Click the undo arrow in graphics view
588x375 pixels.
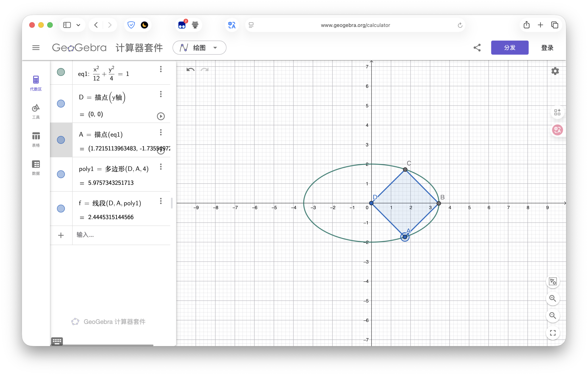coord(190,70)
